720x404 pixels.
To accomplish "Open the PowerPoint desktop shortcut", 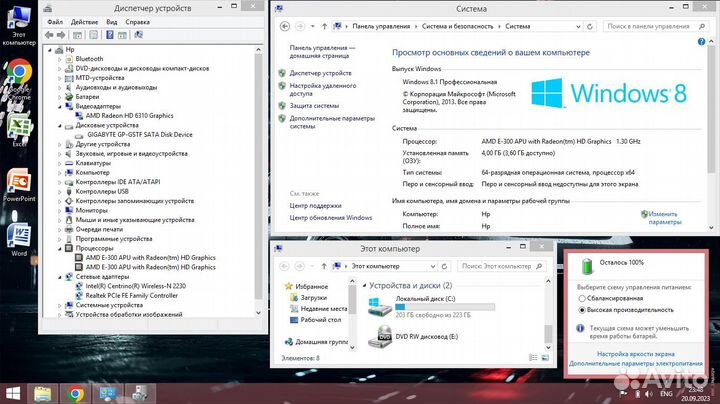I will pos(19,185).
